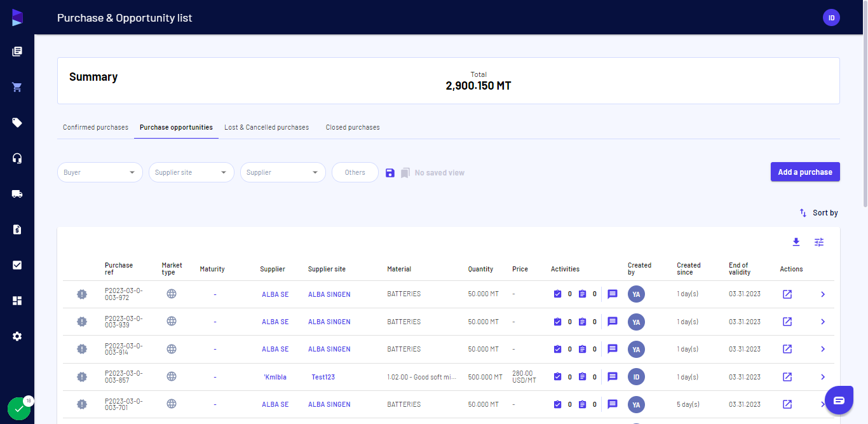The image size is (868, 424).
Task: Click the Created since column header
Action: [x=689, y=269]
